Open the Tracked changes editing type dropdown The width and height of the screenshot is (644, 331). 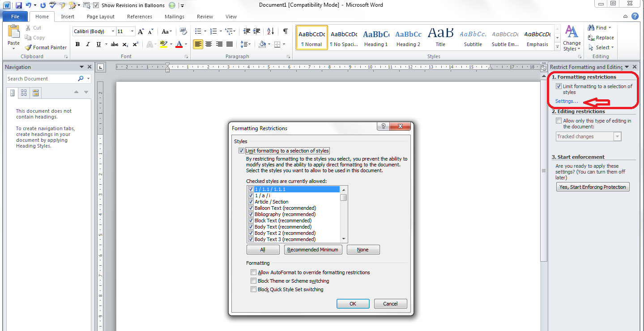pyautogui.click(x=618, y=136)
